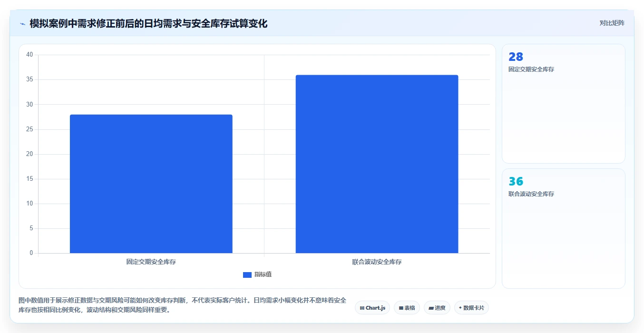Click y-axis tick label 40
644x333 pixels.
click(x=29, y=55)
